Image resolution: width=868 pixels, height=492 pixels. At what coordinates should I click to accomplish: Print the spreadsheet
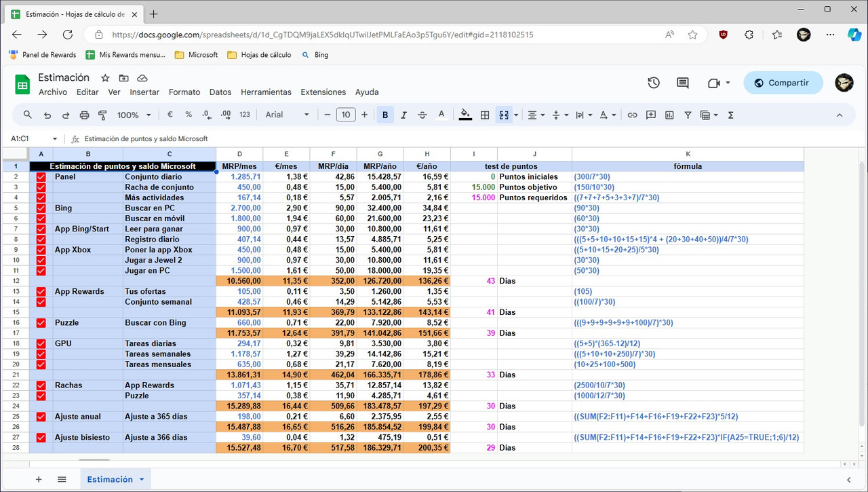click(x=85, y=115)
